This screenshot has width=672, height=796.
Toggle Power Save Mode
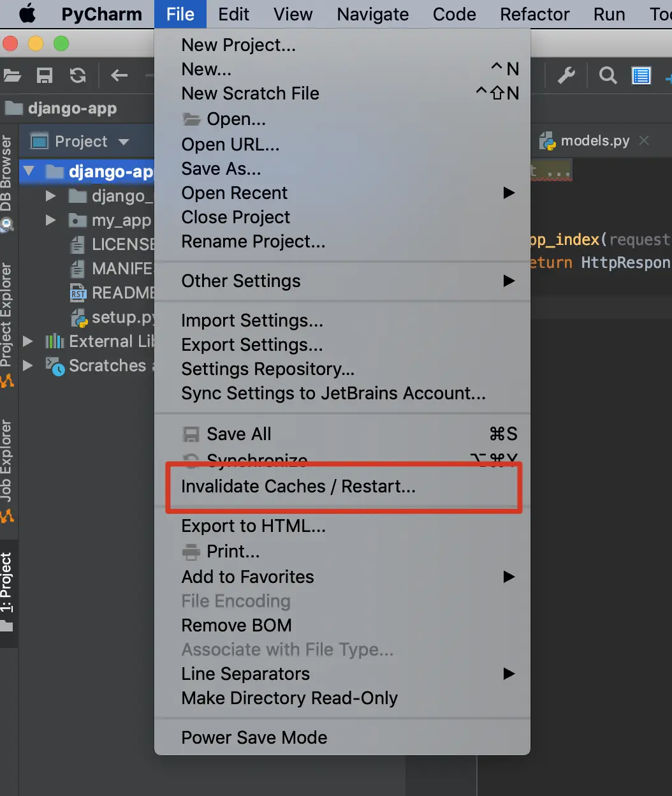pos(342,737)
